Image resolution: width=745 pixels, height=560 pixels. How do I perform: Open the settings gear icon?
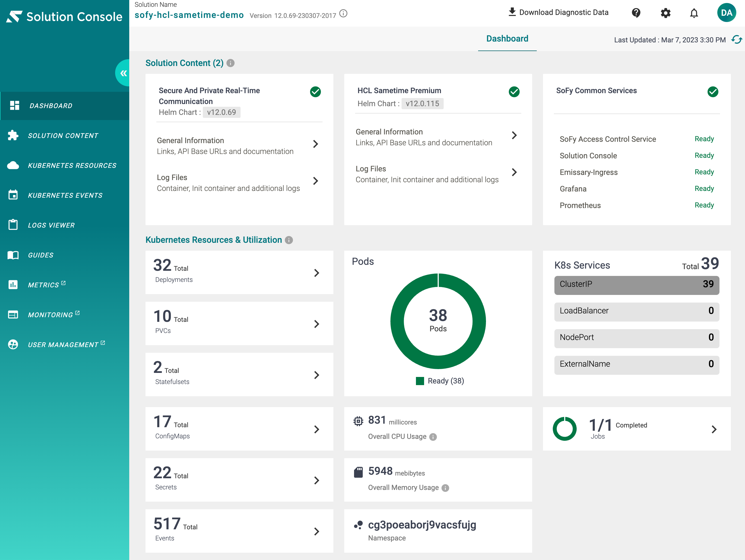coord(665,13)
